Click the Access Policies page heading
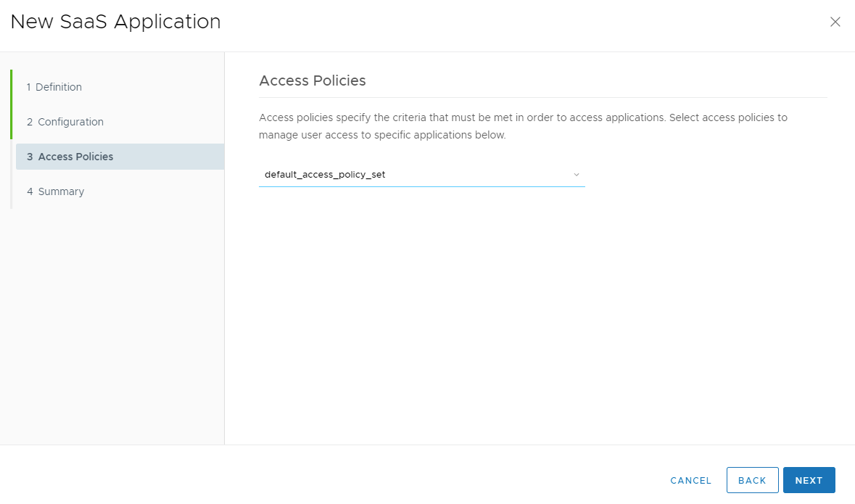This screenshot has width=855, height=504. click(x=313, y=80)
